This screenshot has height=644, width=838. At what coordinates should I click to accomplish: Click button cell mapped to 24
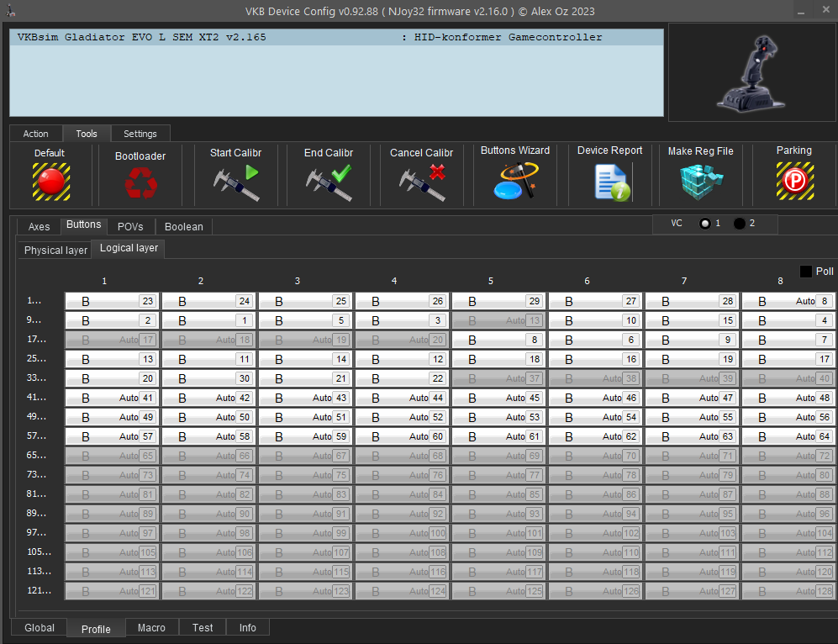[x=209, y=302]
